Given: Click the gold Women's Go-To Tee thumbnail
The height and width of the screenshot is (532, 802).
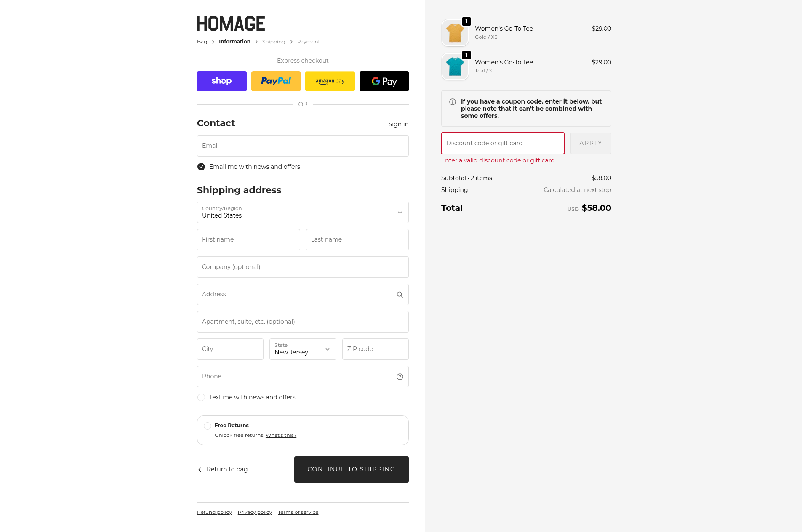Looking at the screenshot, I should [455, 33].
